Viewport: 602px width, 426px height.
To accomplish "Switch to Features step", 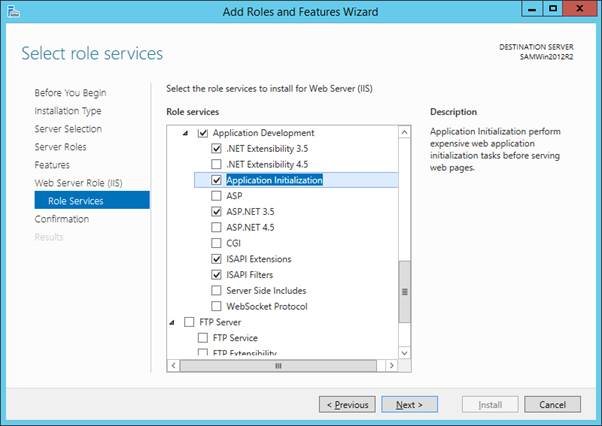I will pyautogui.click(x=52, y=165).
